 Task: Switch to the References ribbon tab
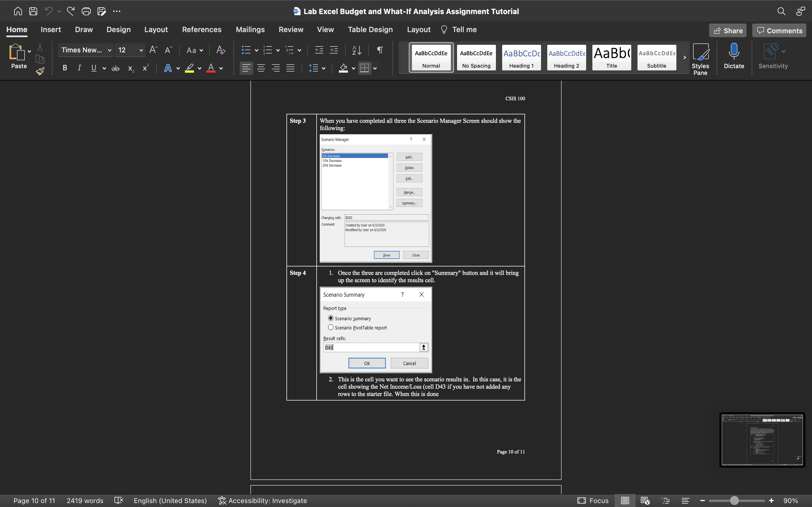tap(202, 30)
